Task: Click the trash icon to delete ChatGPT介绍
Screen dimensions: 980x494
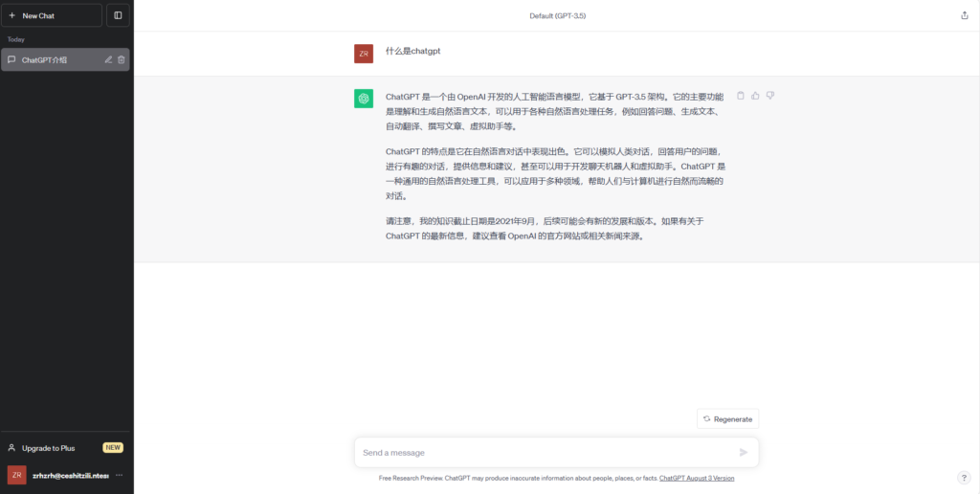Action: click(x=122, y=59)
